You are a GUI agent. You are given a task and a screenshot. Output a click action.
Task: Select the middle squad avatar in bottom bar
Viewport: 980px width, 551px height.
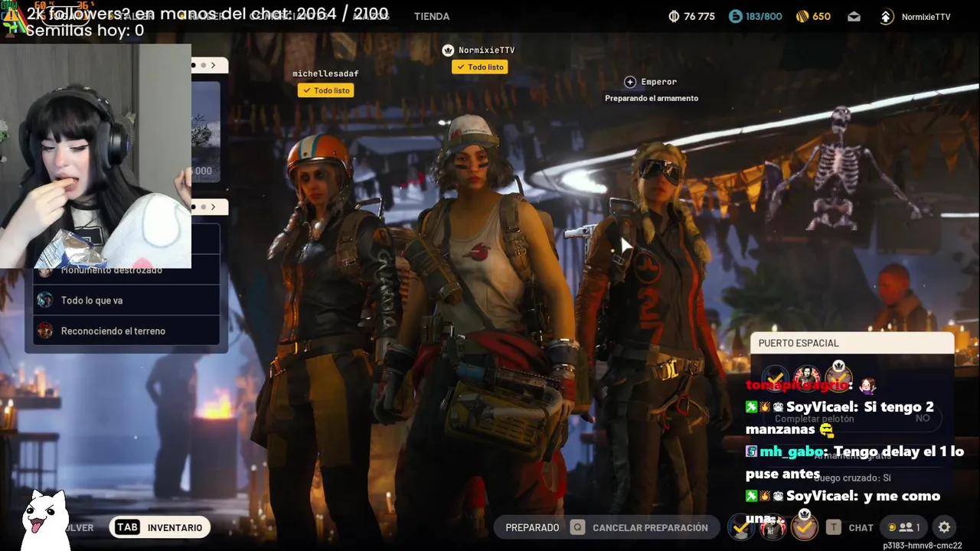coord(773,528)
